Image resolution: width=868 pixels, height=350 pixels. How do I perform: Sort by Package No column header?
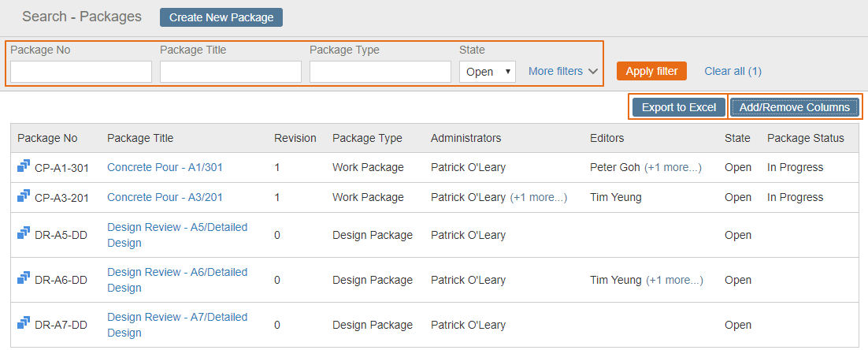tap(47, 138)
